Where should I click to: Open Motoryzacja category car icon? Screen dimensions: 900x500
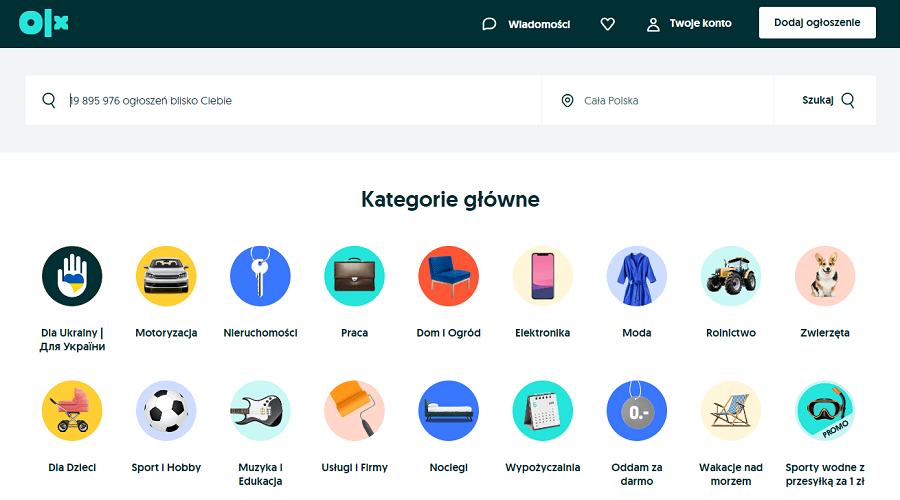(166, 276)
